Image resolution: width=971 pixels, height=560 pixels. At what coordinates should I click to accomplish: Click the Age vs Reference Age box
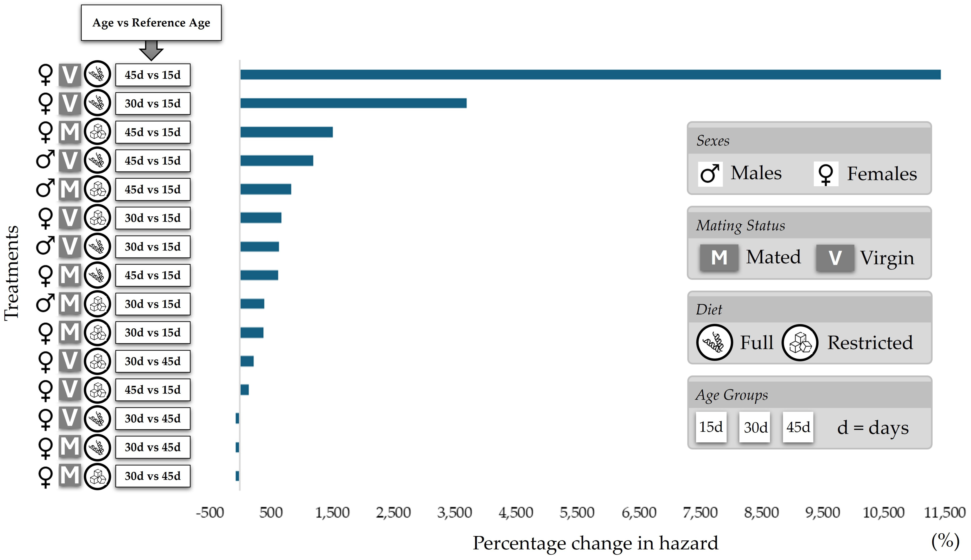(151, 23)
